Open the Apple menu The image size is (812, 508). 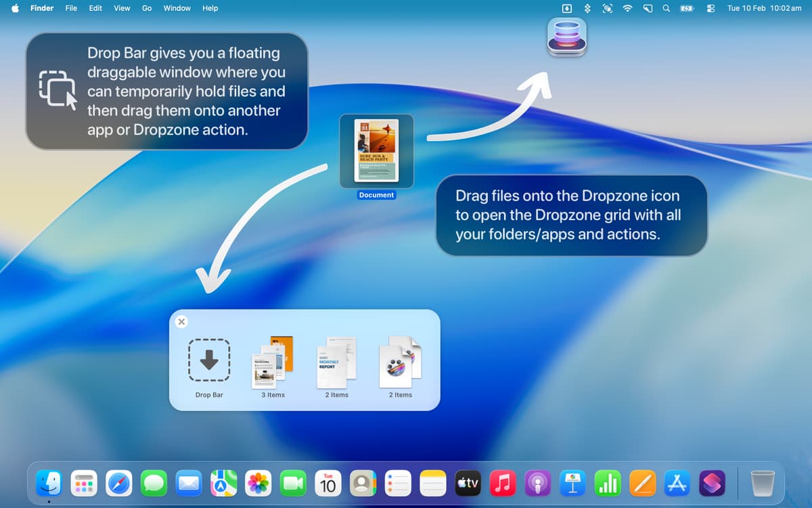point(15,8)
